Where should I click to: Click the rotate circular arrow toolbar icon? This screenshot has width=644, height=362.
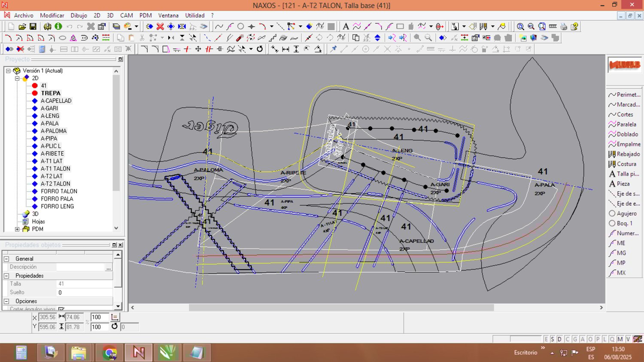click(x=260, y=49)
